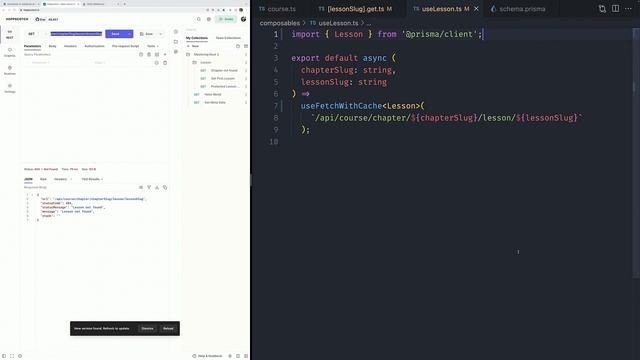Open the profile avatar in Hoppscotch header
This screenshot has width=640, height=360.
[243, 19]
